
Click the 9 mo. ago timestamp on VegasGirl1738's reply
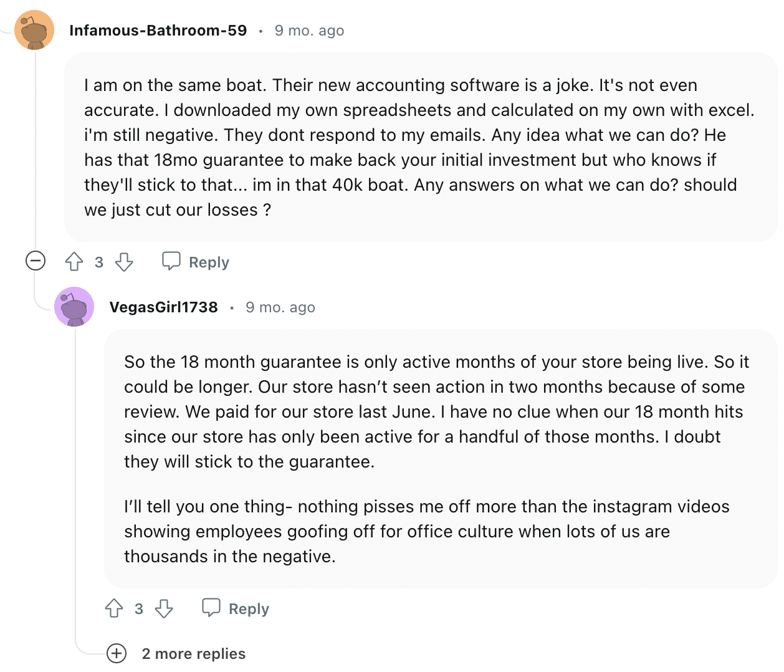280,307
